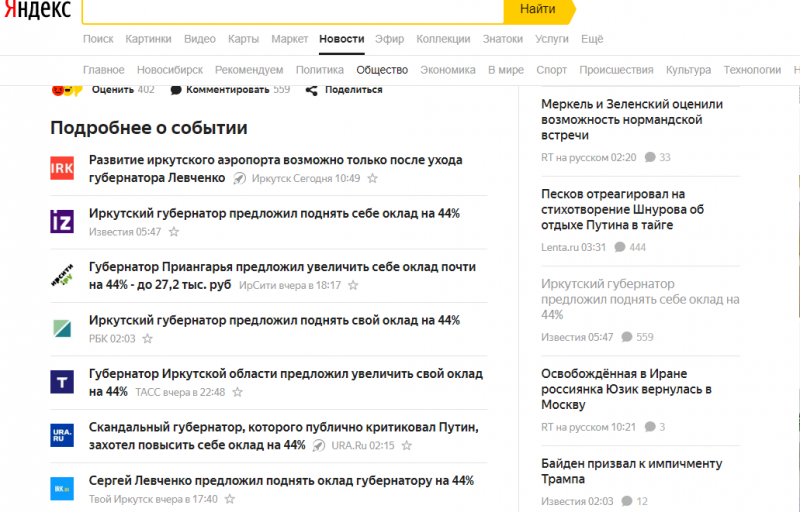Open Освобождённая в Иране россиянка Юзик story
Screen dimensions: 800x512
[x=626, y=389]
